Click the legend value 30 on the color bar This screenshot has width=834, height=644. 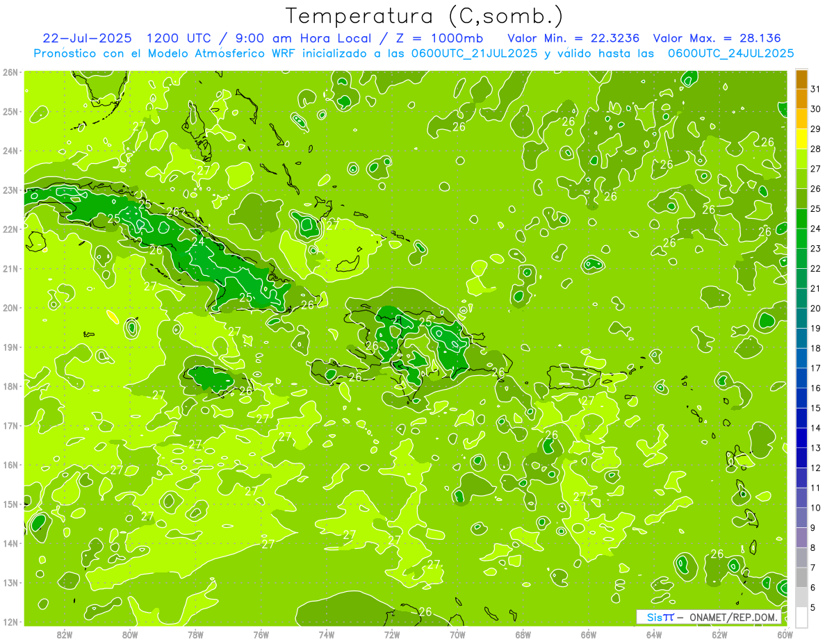coord(816,109)
